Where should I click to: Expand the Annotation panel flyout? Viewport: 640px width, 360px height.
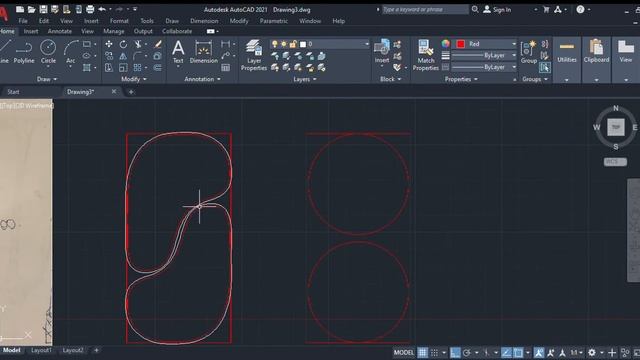(202, 79)
